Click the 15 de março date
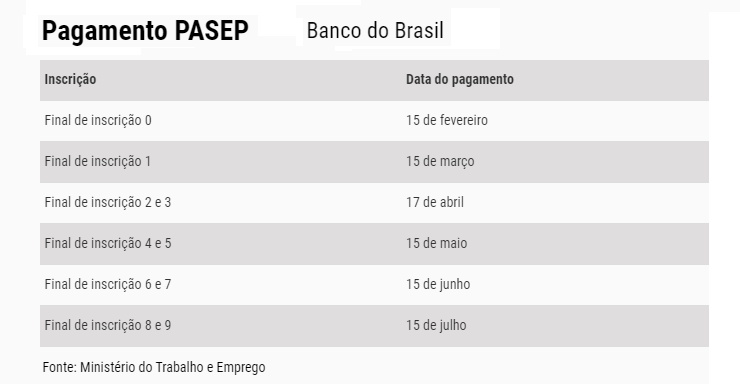 click(440, 162)
